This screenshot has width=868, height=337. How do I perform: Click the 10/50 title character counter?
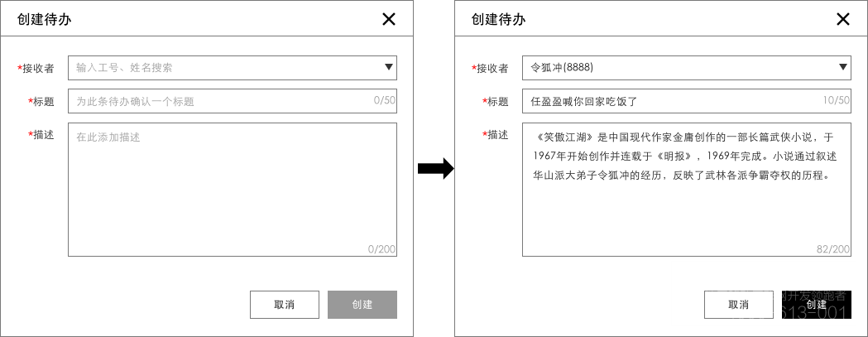[837, 101]
